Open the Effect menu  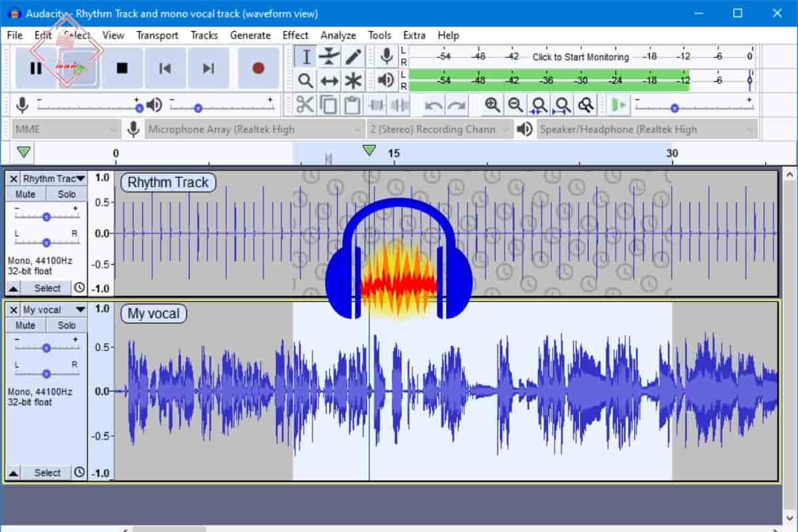[x=295, y=35]
